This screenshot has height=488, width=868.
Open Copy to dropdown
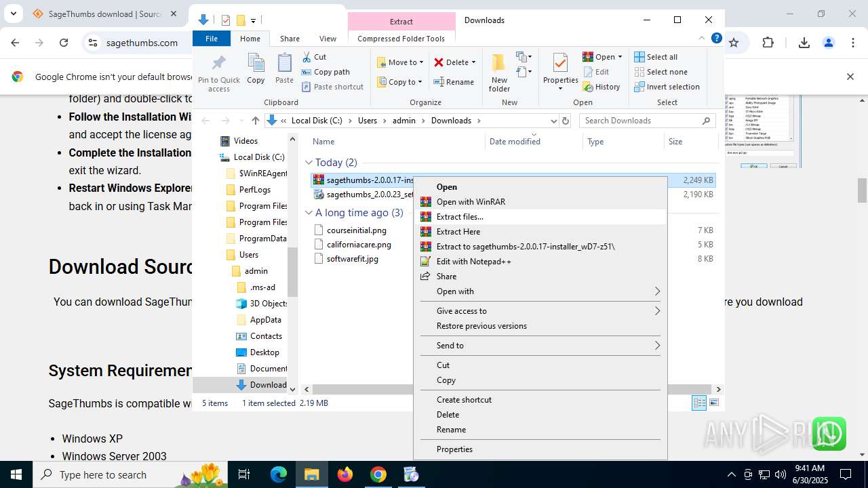click(x=400, y=82)
